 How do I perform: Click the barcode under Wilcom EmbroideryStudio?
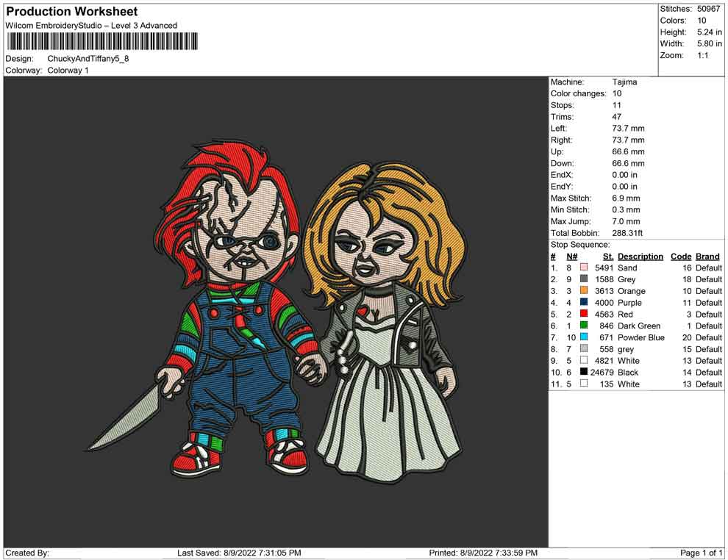pyautogui.click(x=103, y=41)
